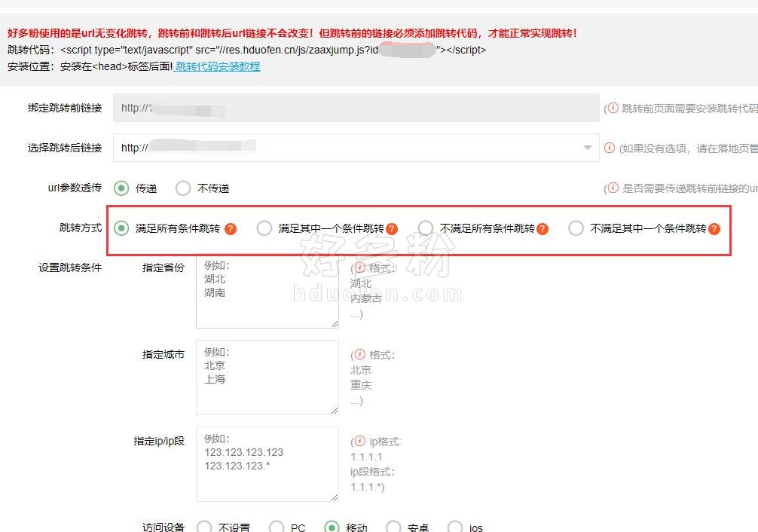
Task: Click the help icon beside 满足所有条件跳转
Action: click(231, 229)
